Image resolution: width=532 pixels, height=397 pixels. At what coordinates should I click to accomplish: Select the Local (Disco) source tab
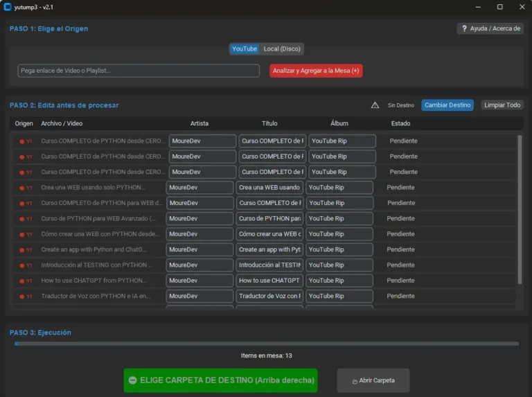282,49
